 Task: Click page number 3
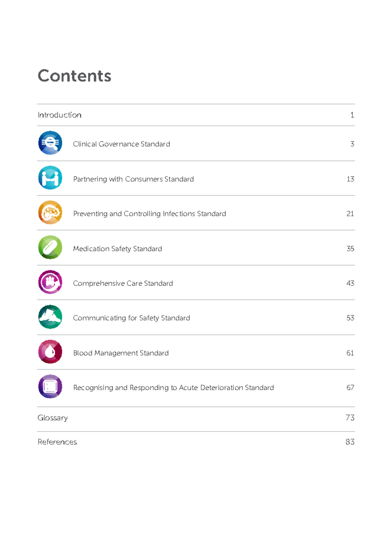point(352,144)
